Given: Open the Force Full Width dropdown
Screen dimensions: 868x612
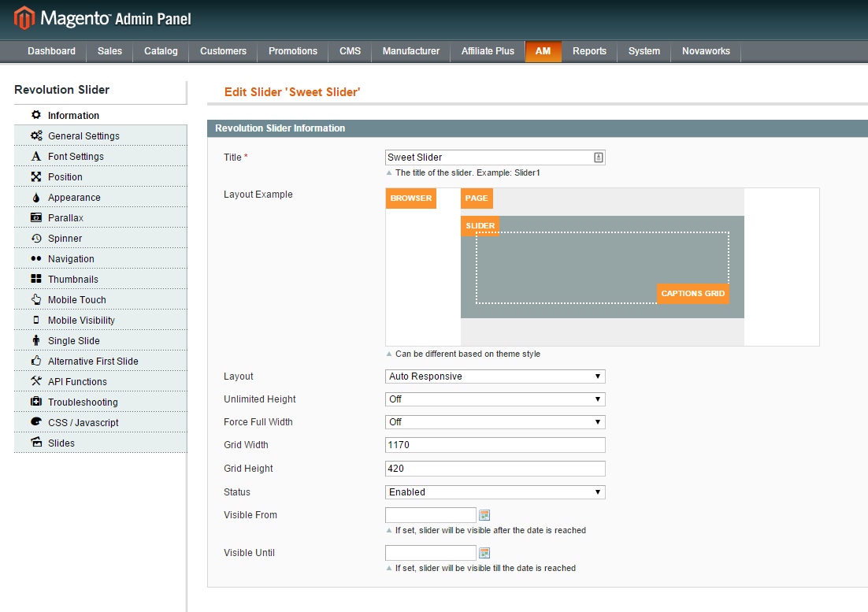Looking at the screenshot, I should (x=495, y=421).
